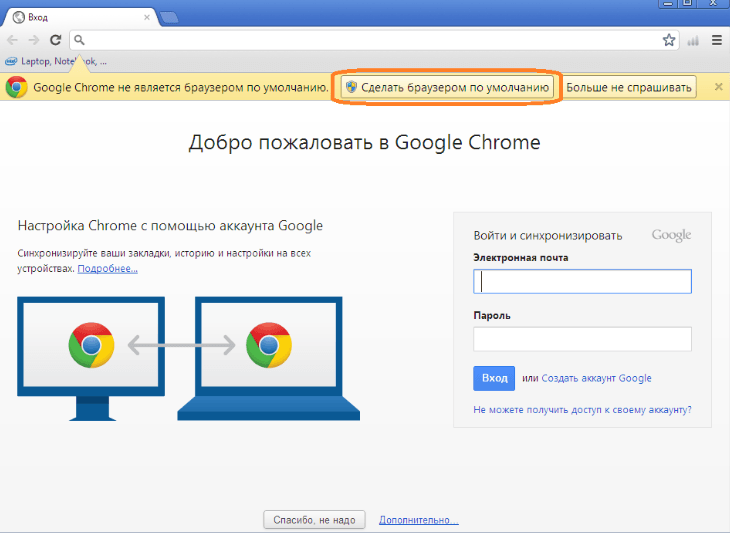The height and width of the screenshot is (533, 730).
Task: Click the magnifier icon in address bar
Action: coord(80,40)
